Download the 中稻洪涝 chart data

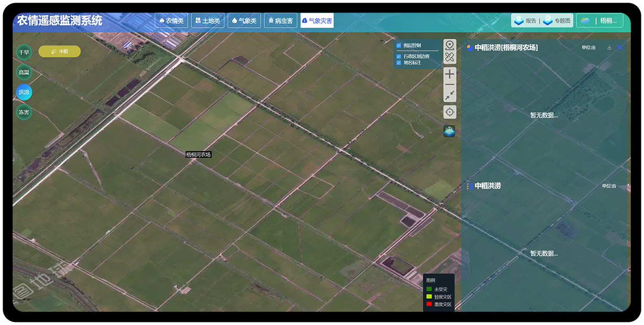(609, 48)
